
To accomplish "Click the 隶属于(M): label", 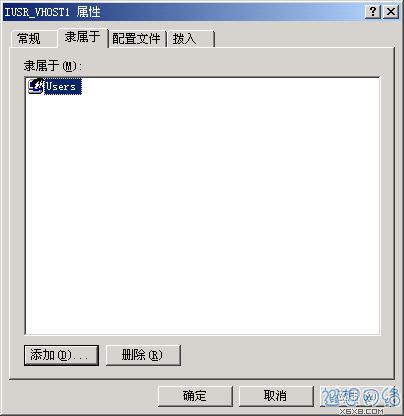I will click(x=53, y=66).
